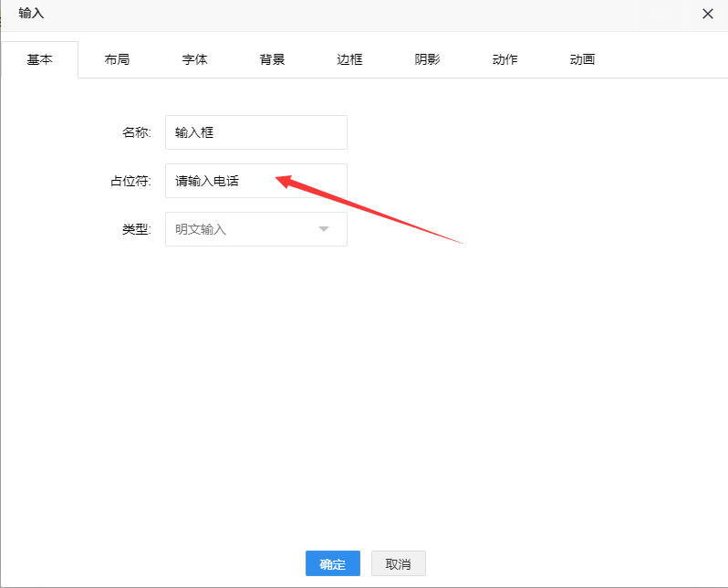Click the 占位符 field label
Screen dimensions: 728x588
130,181
